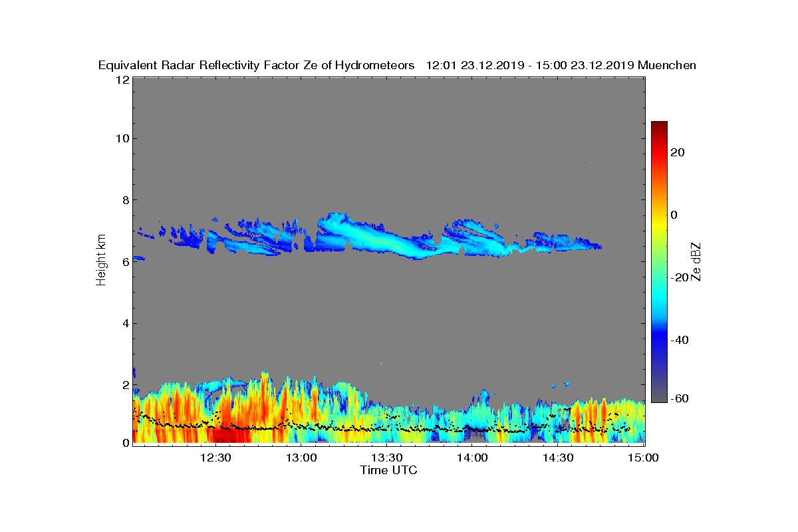Click the '20' colorbar tick label
Image resolution: width=798 pixels, height=532 pixels.
tap(678, 152)
